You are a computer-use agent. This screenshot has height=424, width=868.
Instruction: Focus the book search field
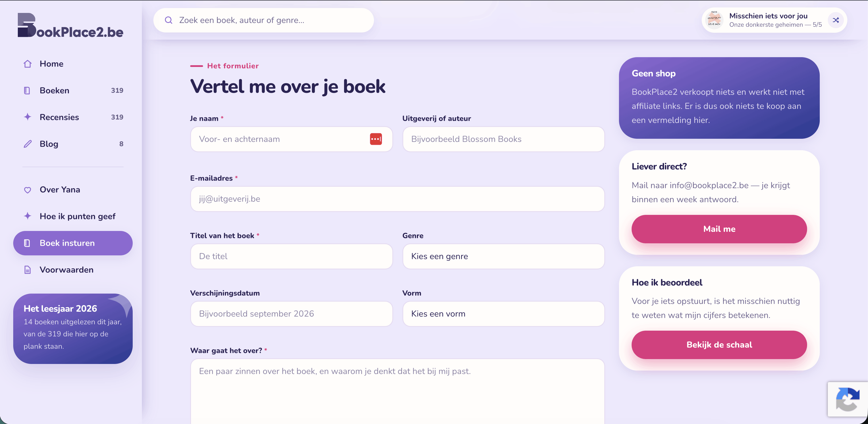tap(263, 20)
